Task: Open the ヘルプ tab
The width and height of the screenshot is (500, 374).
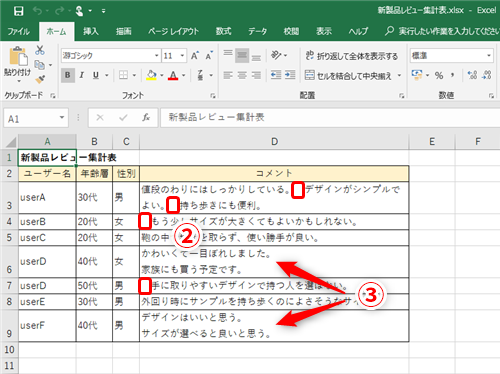Action: (358, 31)
